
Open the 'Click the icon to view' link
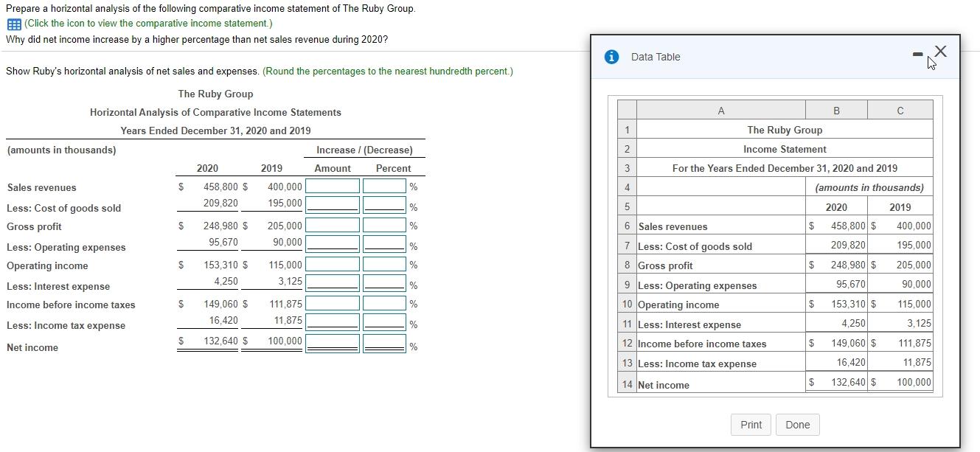point(148,24)
